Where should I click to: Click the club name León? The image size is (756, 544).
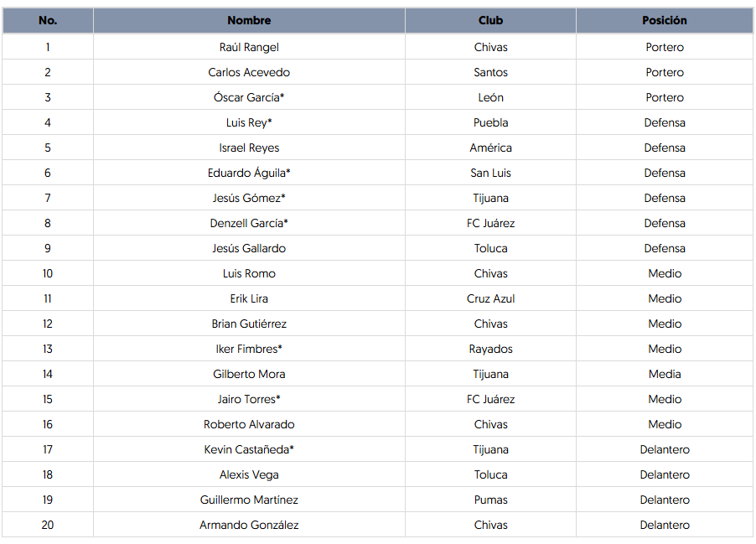(x=490, y=97)
